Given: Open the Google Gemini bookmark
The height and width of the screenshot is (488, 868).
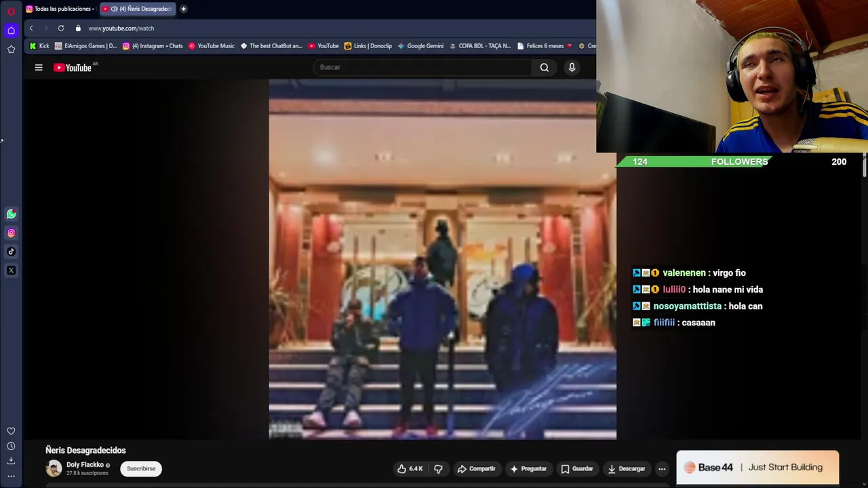Looking at the screenshot, I should point(420,46).
